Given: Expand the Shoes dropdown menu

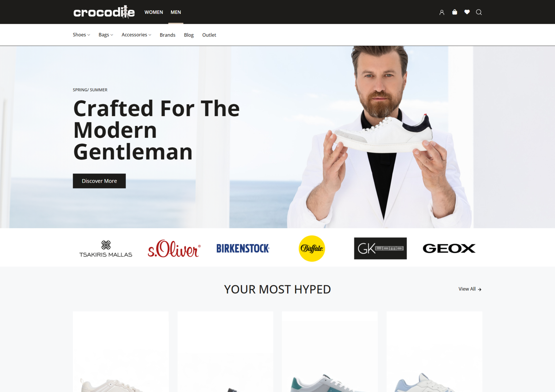Looking at the screenshot, I should (81, 35).
